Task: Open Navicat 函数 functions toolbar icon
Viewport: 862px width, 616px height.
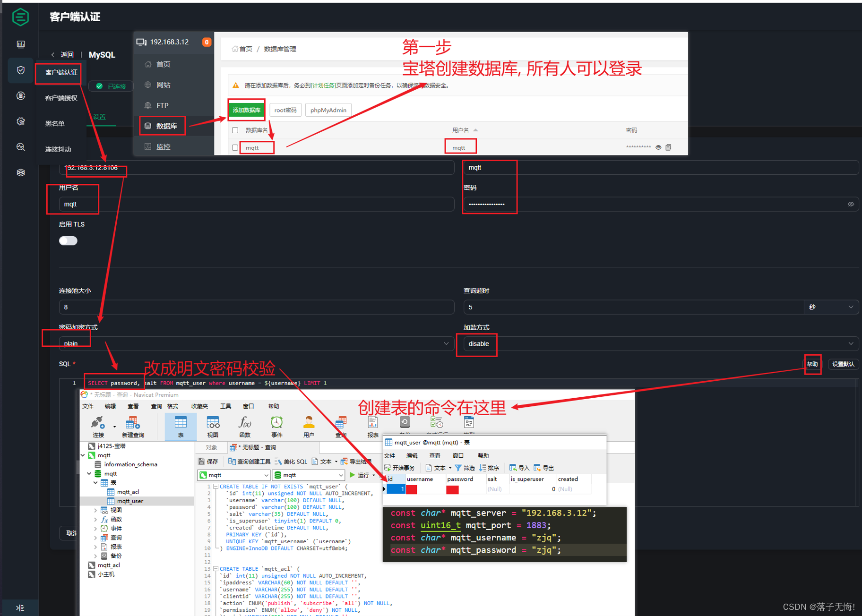Action: pyautogui.click(x=245, y=427)
